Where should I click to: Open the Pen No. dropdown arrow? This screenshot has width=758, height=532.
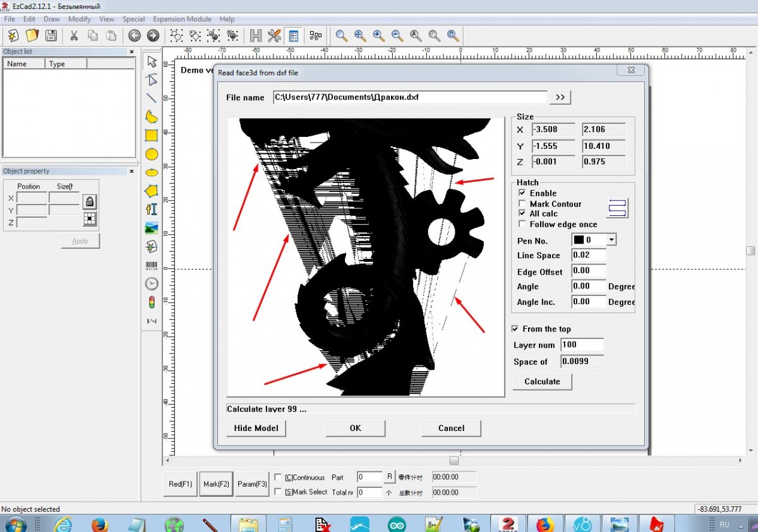(611, 240)
